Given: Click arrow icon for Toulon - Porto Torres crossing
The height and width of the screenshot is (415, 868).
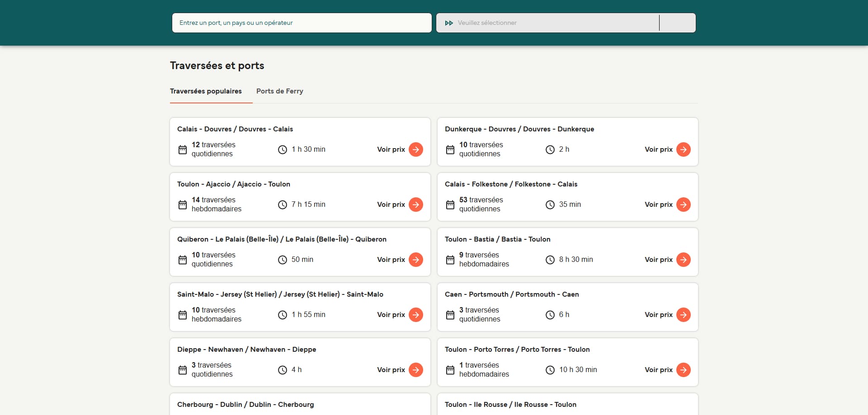Looking at the screenshot, I should (x=684, y=370).
